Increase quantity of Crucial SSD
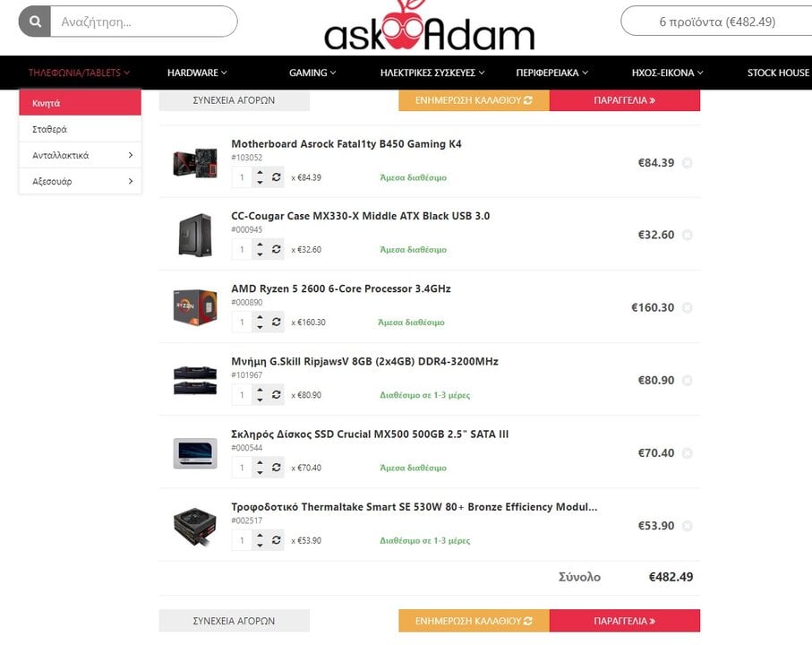This screenshot has height=645, width=812. point(260,462)
